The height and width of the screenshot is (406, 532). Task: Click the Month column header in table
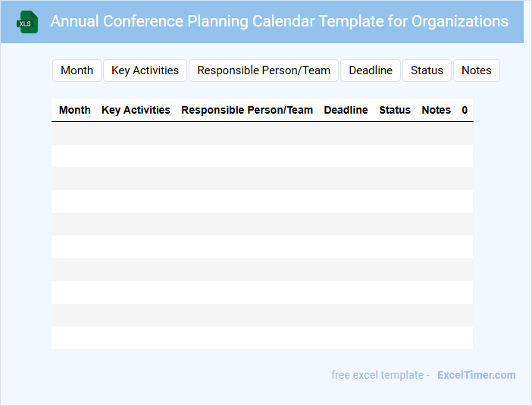coord(74,110)
